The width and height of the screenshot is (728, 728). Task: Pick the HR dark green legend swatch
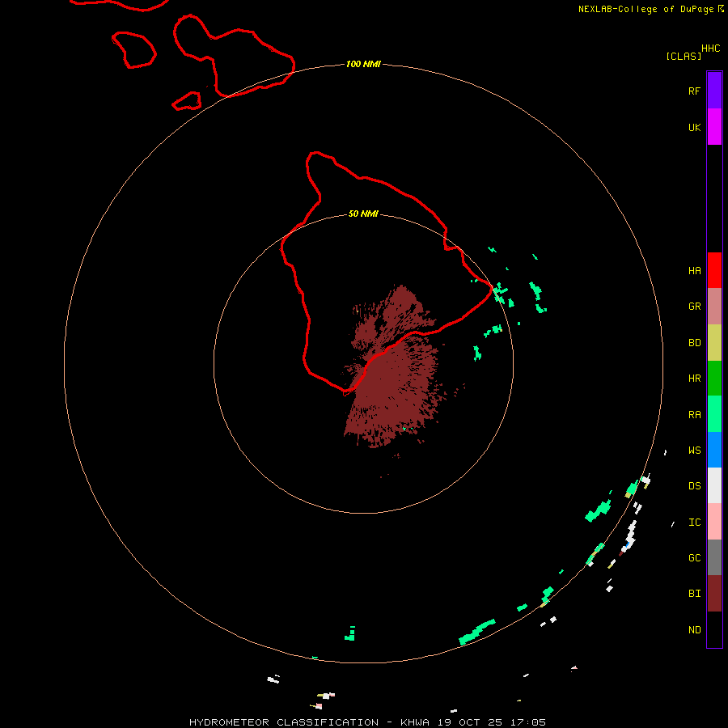714,379
